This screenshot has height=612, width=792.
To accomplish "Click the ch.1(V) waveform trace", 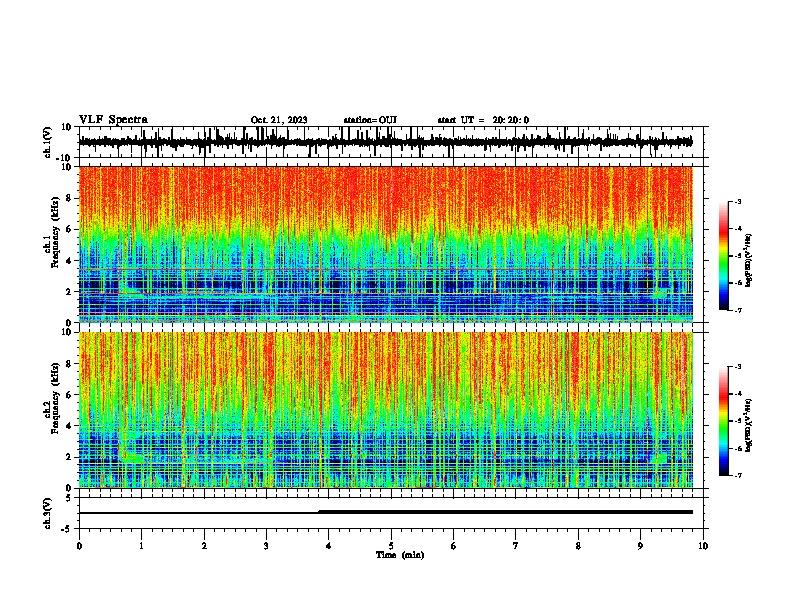I will coord(386,142).
